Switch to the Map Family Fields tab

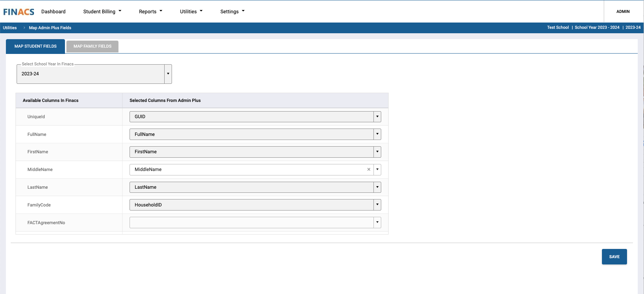pyautogui.click(x=92, y=46)
